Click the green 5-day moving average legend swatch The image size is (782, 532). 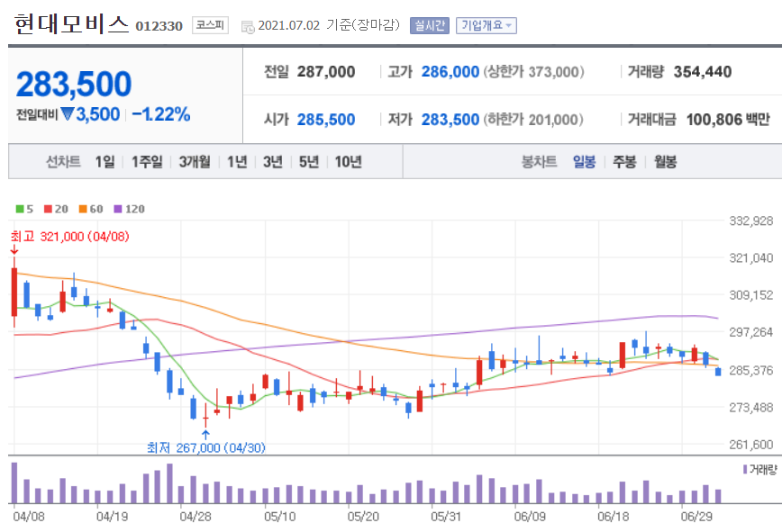click(20, 209)
